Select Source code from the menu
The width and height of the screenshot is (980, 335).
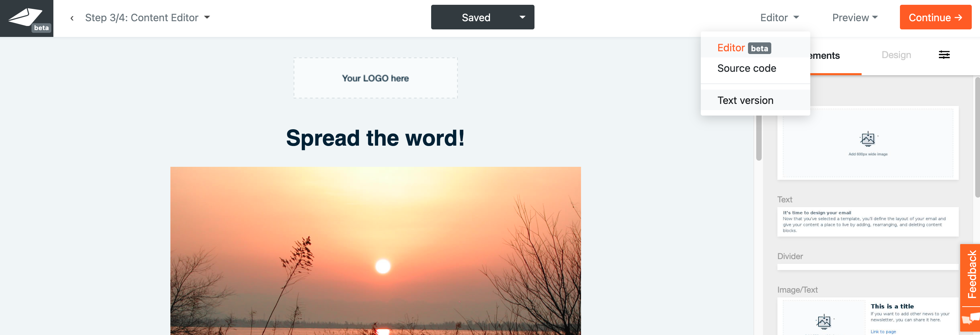[746, 68]
